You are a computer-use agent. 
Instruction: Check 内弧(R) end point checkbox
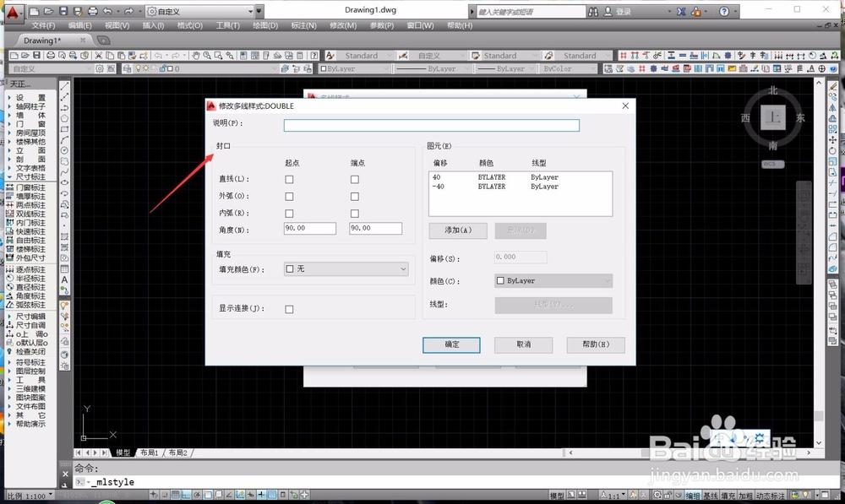click(x=355, y=214)
